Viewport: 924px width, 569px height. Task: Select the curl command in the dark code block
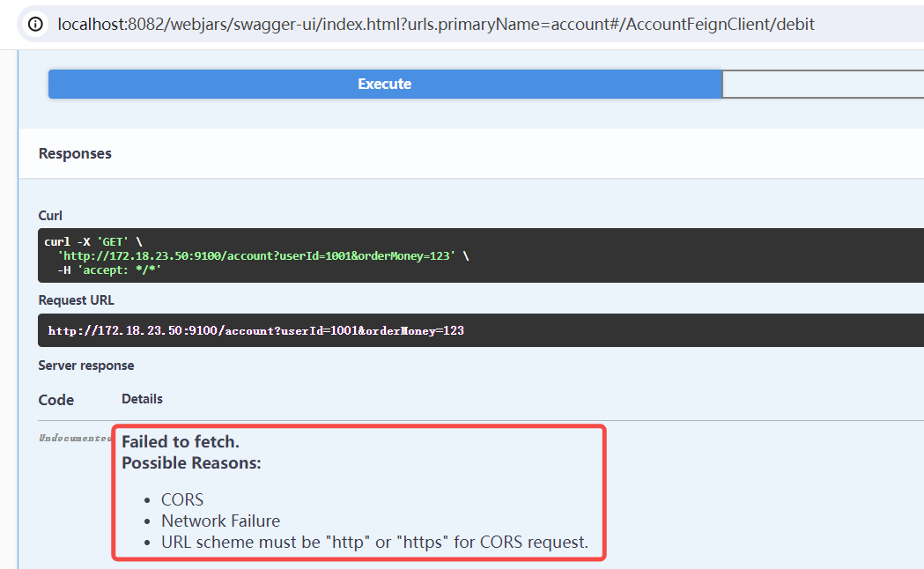point(264,255)
